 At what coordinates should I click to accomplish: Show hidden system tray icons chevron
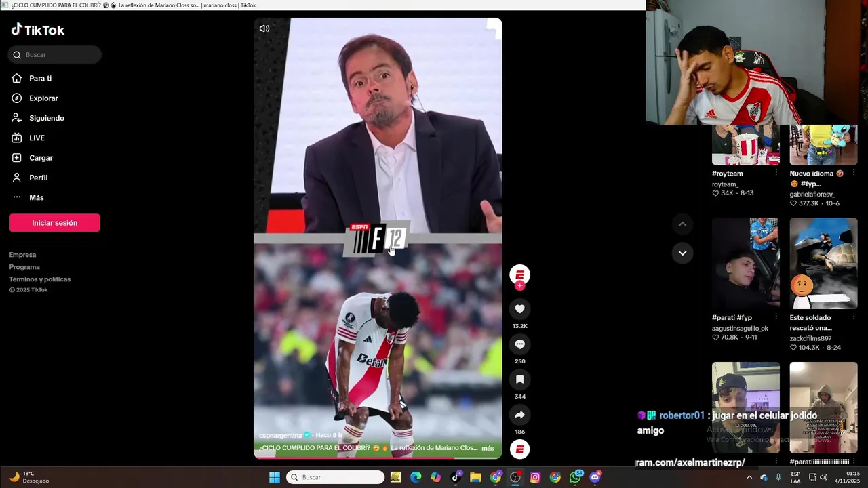[749, 477]
